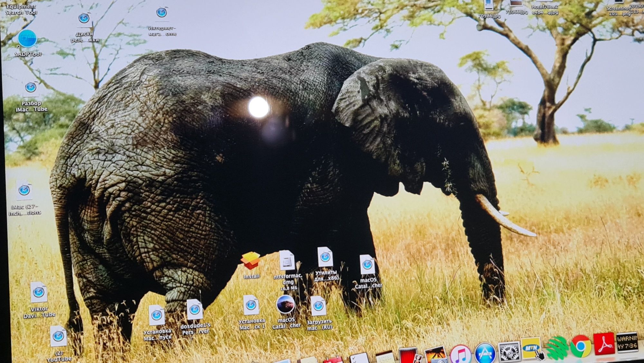Image resolution: width=644 pixels, height=363 pixels.
Task: Open iTunes from the dock
Action: click(x=461, y=354)
